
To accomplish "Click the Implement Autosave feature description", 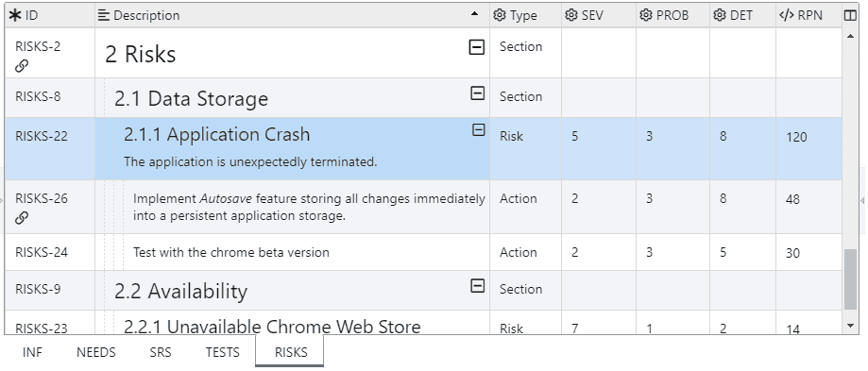I will point(310,208).
